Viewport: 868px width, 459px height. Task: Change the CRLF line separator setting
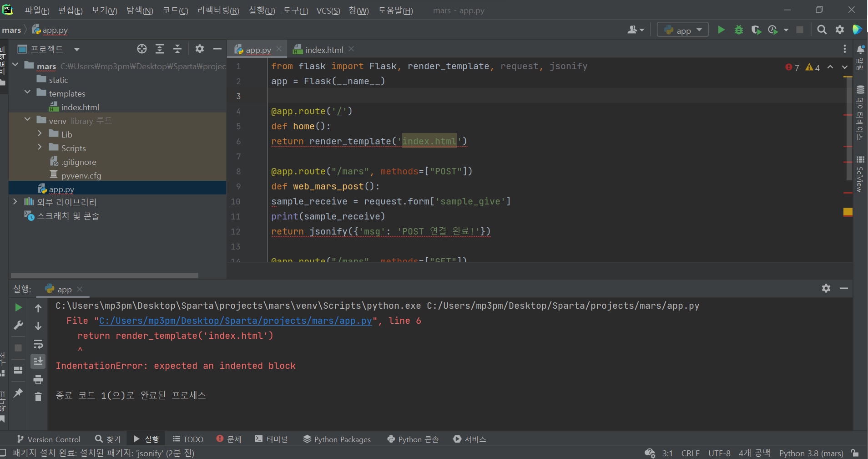[690, 453]
